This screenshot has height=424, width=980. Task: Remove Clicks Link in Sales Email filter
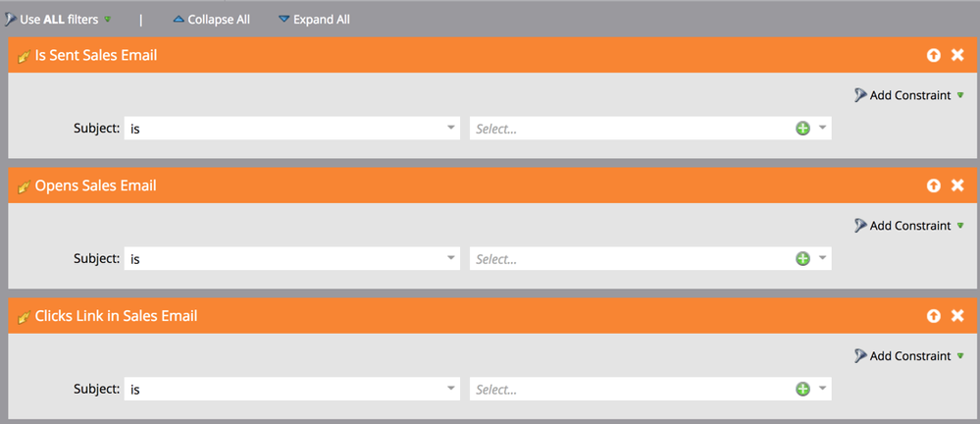(x=956, y=316)
